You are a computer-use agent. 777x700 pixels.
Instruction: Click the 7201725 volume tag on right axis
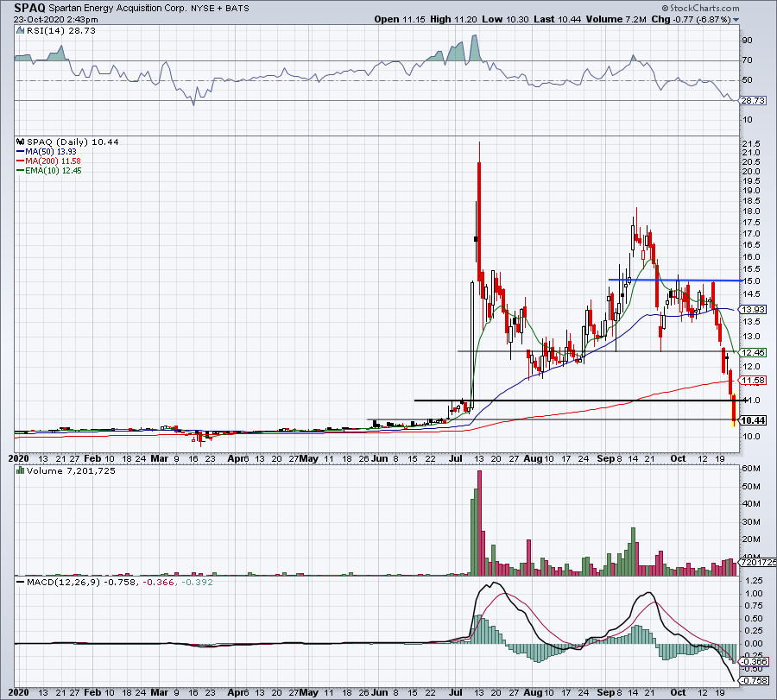pos(758,562)
